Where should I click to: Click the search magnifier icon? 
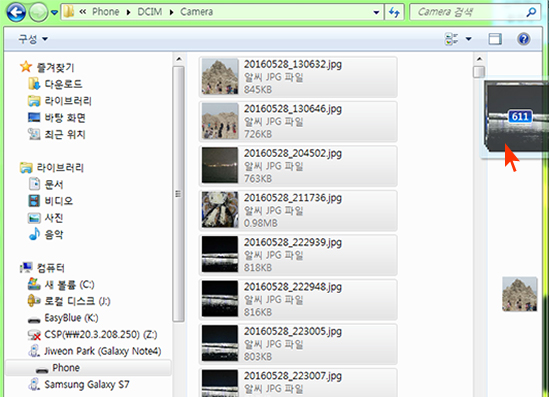[x=531, y=12]
